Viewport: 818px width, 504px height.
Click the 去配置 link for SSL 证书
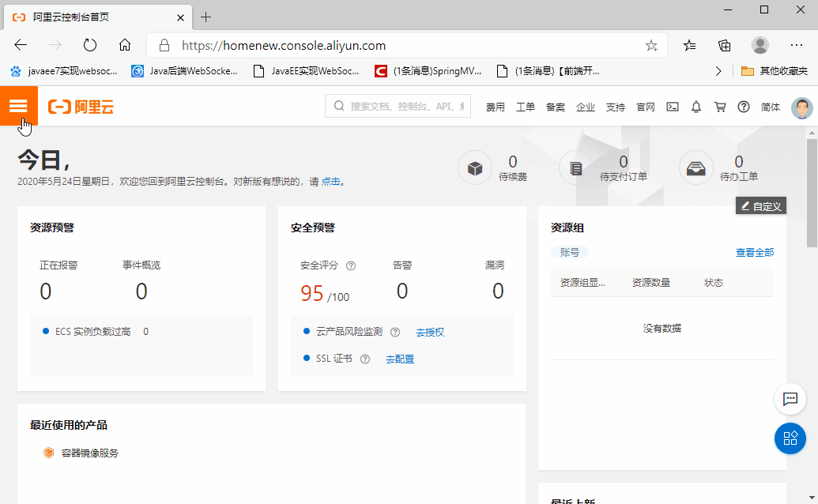pos(400,359)
